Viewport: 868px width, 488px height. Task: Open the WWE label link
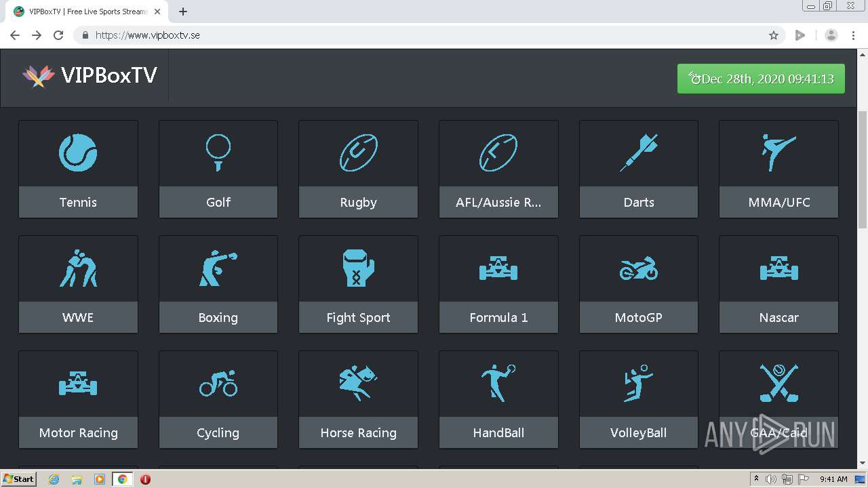(78, 317)
